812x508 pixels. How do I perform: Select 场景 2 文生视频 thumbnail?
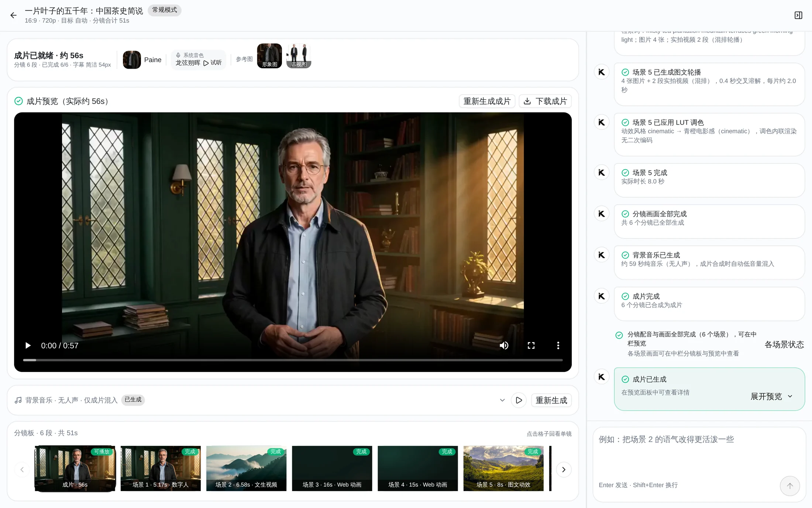(246, 468)
